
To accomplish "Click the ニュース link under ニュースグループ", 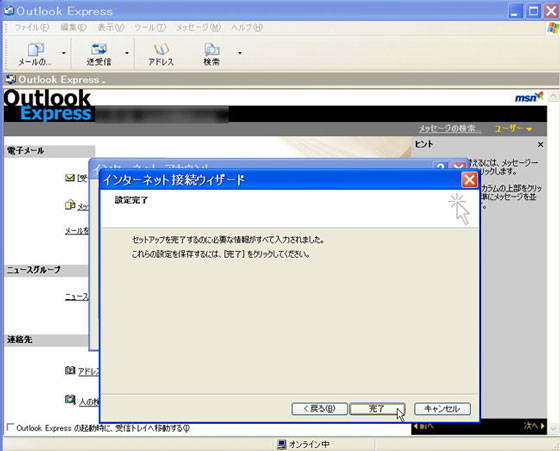I will coord(76,297).
